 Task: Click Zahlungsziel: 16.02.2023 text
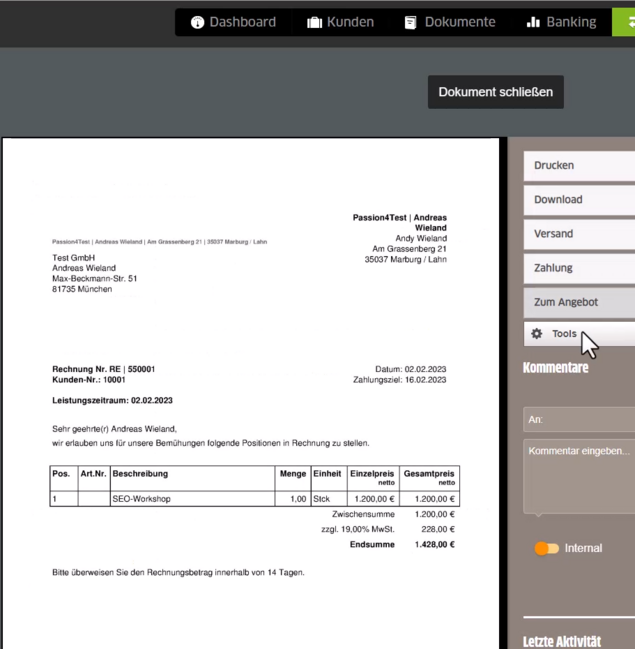tap(399, 380)
